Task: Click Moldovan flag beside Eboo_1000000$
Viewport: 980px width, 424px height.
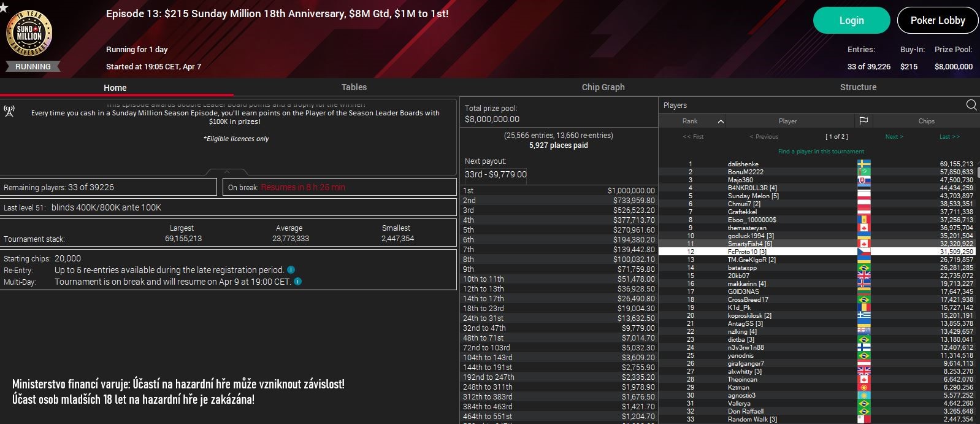Action: [863, 220]
